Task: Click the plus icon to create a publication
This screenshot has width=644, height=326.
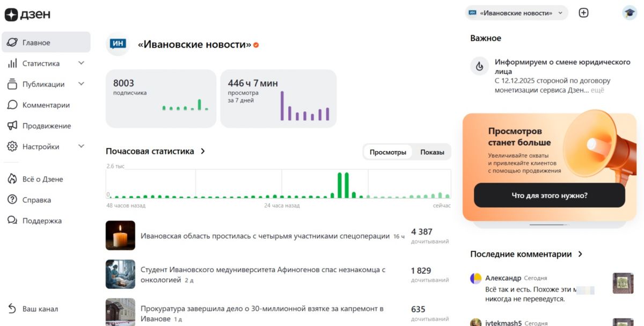Action: click(584, 13)
